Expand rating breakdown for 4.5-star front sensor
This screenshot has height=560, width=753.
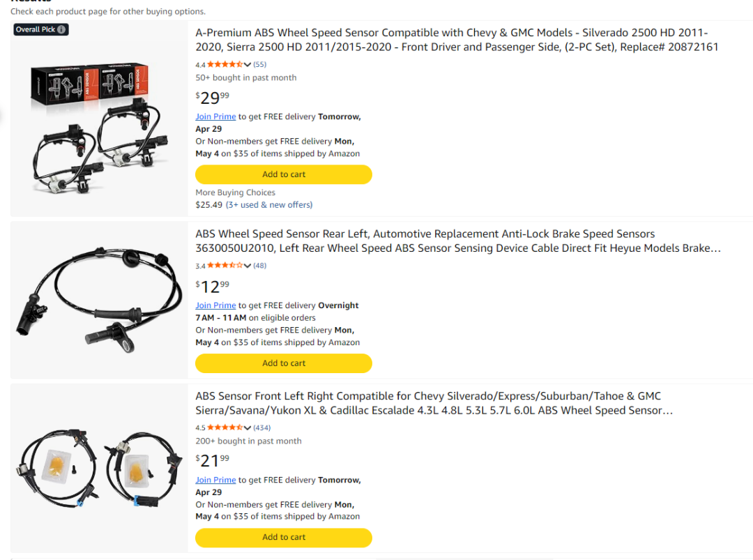tap(247, 427)
